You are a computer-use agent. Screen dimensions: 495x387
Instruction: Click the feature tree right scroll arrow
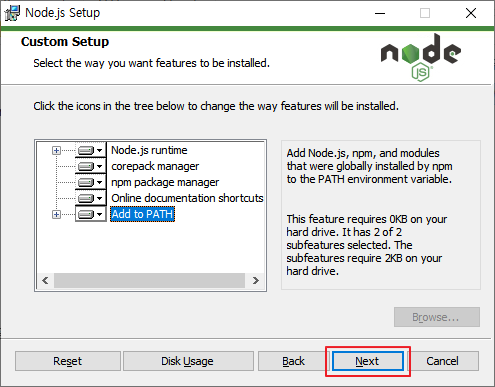coord(256,281)
